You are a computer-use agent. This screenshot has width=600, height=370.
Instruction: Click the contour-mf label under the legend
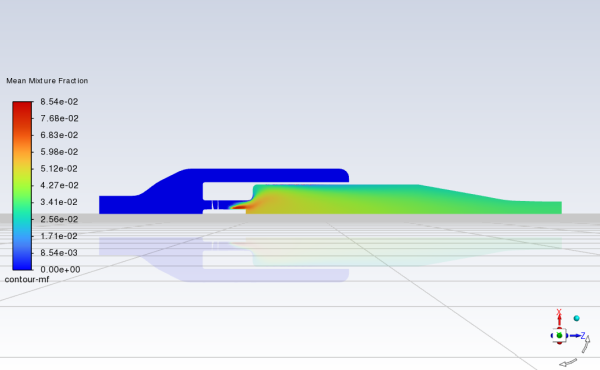(x=27, y=279)
